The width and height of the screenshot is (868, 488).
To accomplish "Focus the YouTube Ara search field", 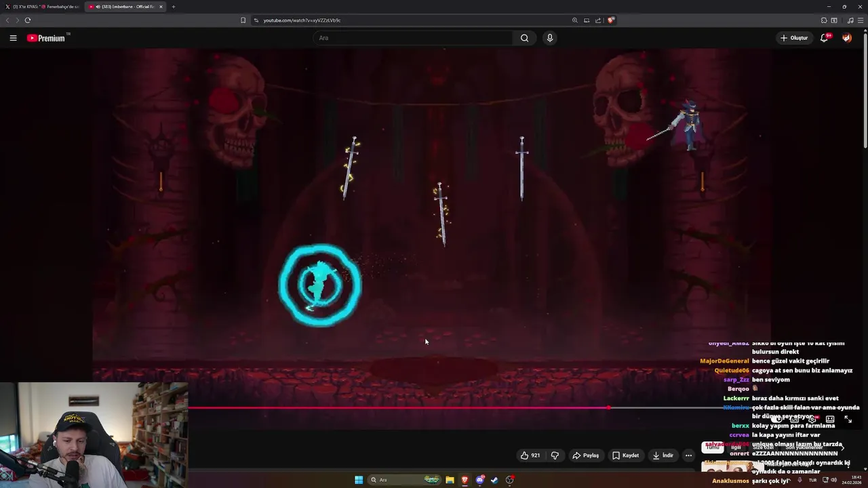I will click(414, 38).
